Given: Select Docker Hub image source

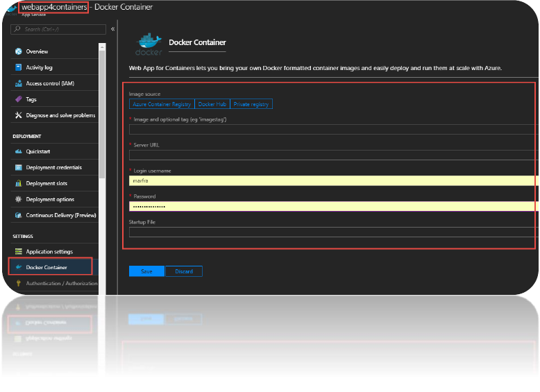Looking at the screenshot, I should [212, 104].
